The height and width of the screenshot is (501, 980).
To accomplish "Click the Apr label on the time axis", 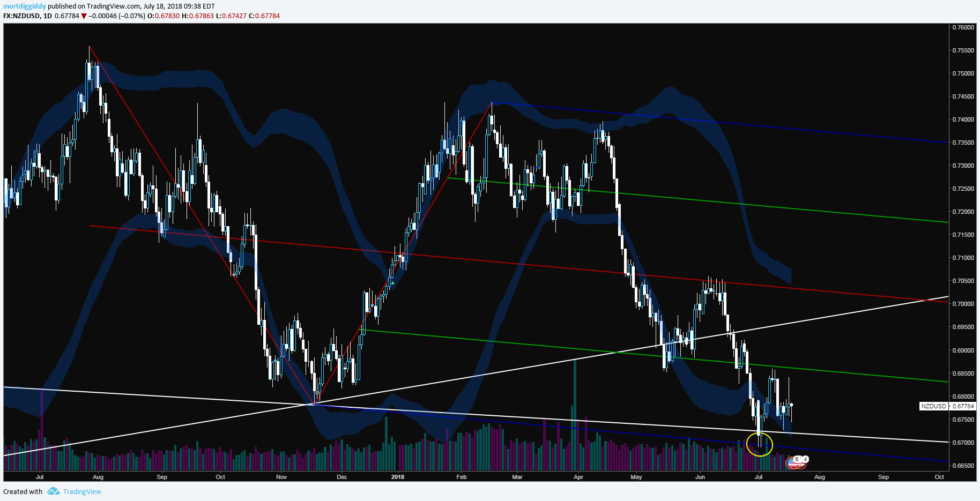I will coord(578,477).
